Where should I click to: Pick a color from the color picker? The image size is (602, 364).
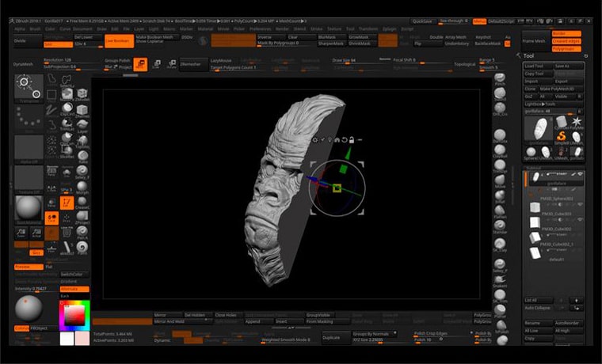(x=75, y=314)
